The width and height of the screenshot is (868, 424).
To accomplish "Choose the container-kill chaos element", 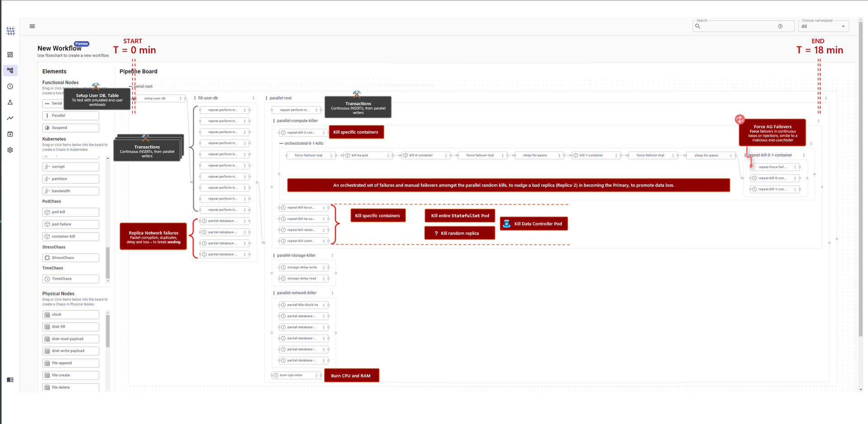I will point(71,236).
